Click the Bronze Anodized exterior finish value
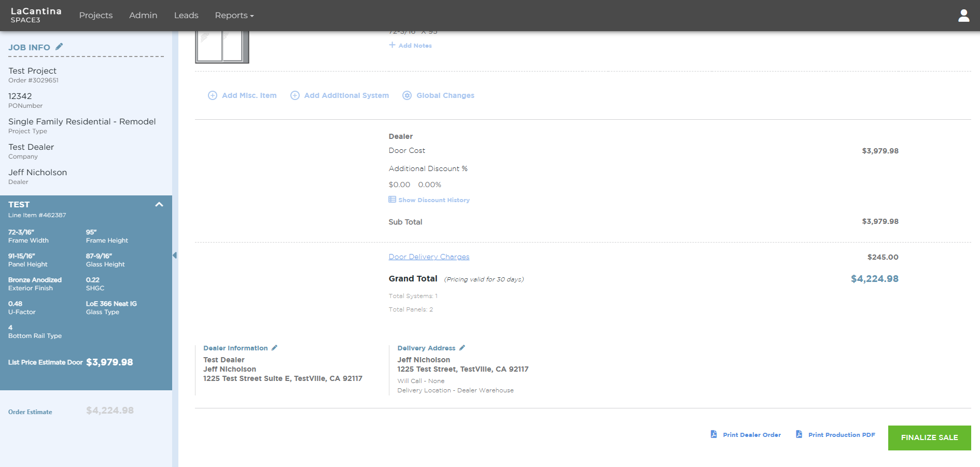Viewport: 980px width, 467px height. (x=35, y=280)
